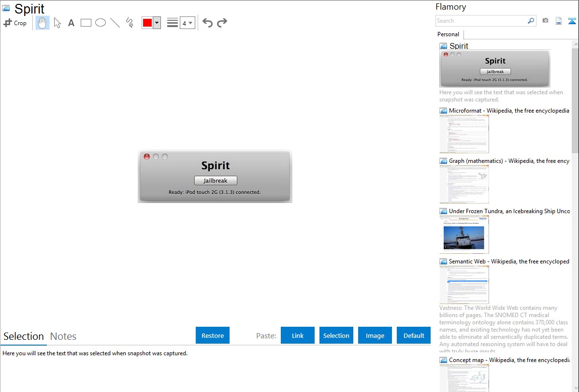Pick the rectangle shape tool

click(86, 23)
